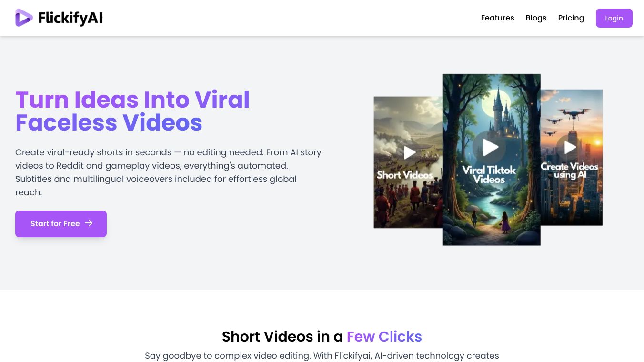This screenshot has width=644, height=362.
Task: Click the Turn Ideas Into Viral headline
Action: 132,100
